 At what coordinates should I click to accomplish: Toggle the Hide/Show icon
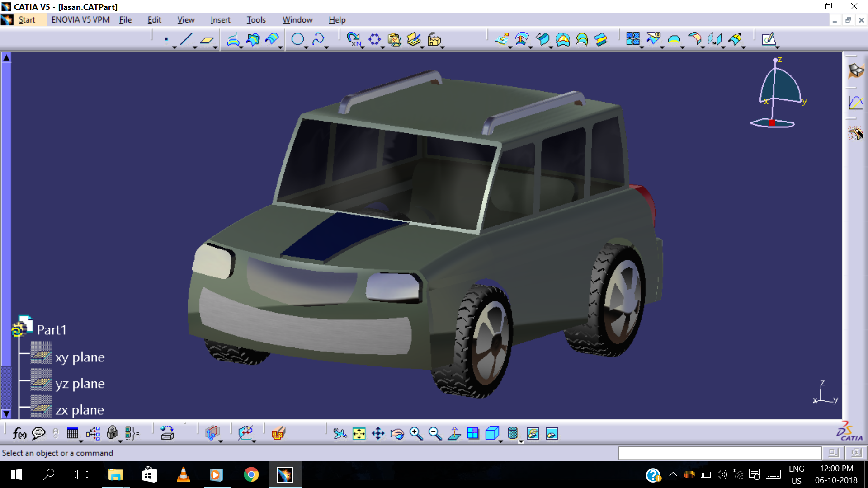click(533, 434)
